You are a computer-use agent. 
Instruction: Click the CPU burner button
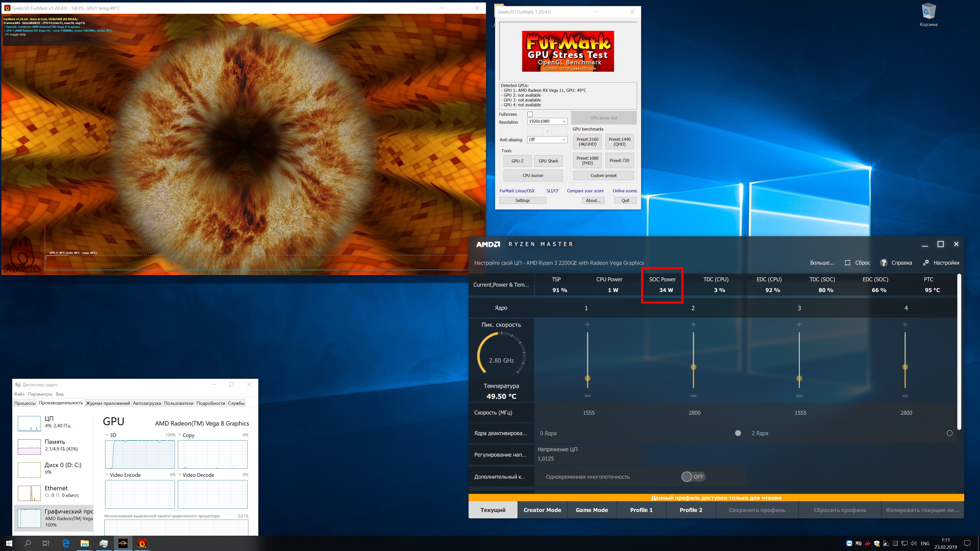click(x=533, y=175)
